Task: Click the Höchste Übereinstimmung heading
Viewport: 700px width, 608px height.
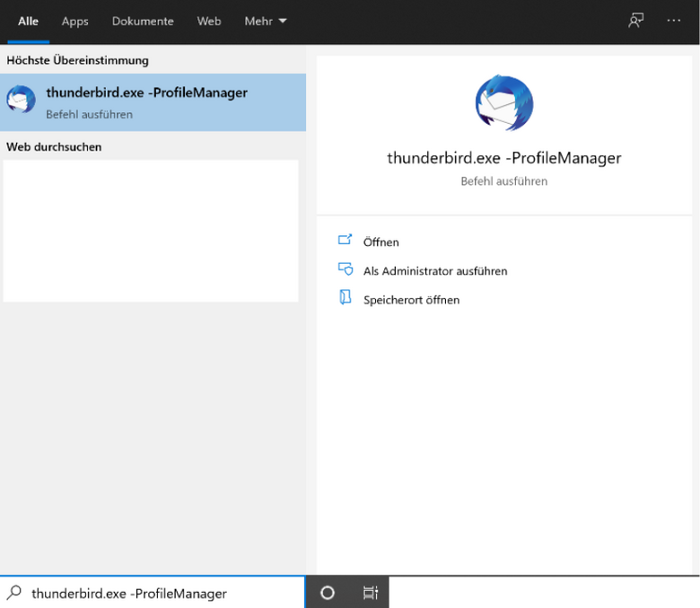Action: (x=78, y=60)
